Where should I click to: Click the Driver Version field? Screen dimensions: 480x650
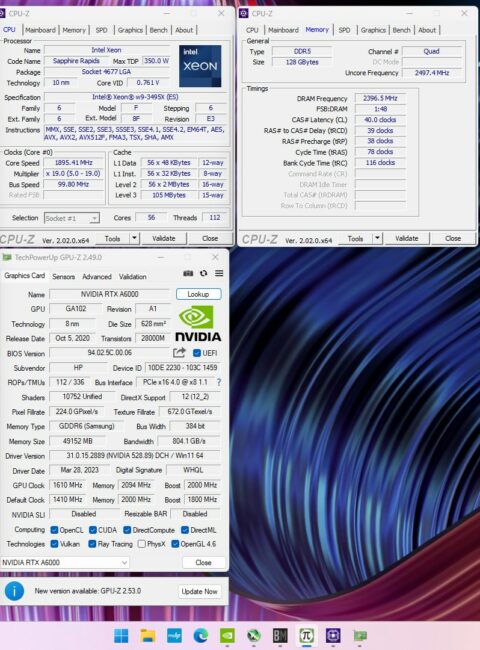[135, 455]
